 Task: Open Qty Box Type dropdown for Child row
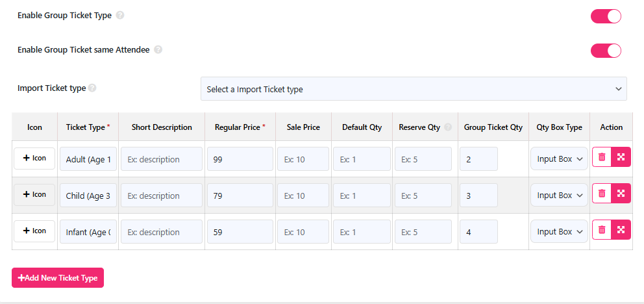pos(559,196)
